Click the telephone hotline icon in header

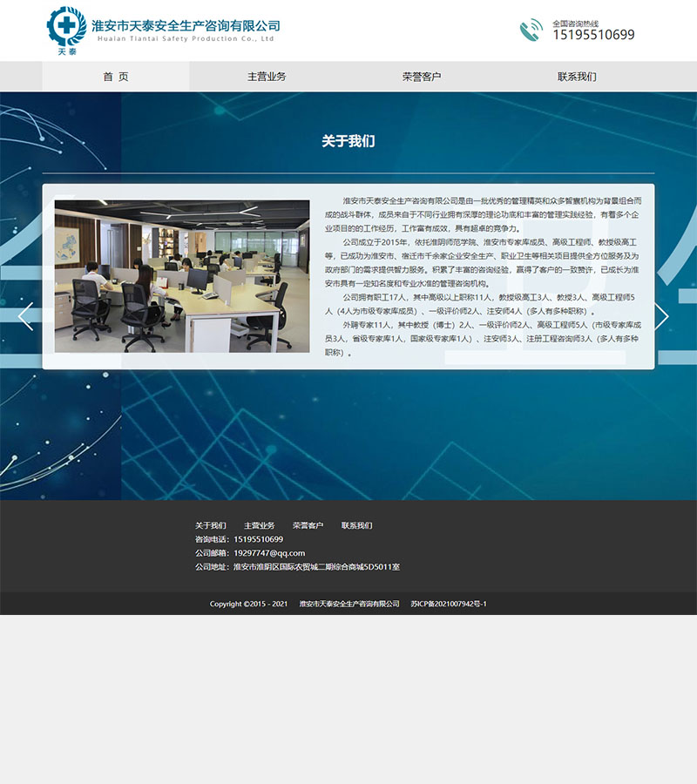[531, 30]
